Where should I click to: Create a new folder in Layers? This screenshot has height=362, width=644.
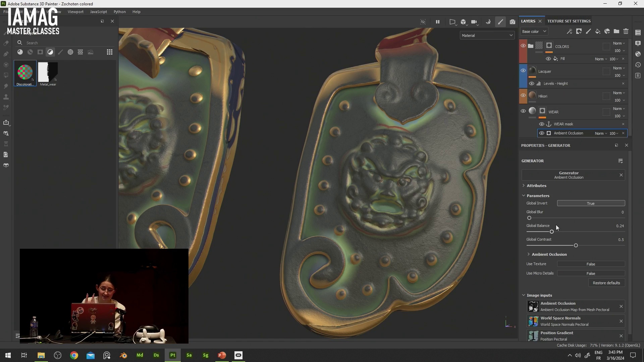point(616,32)
